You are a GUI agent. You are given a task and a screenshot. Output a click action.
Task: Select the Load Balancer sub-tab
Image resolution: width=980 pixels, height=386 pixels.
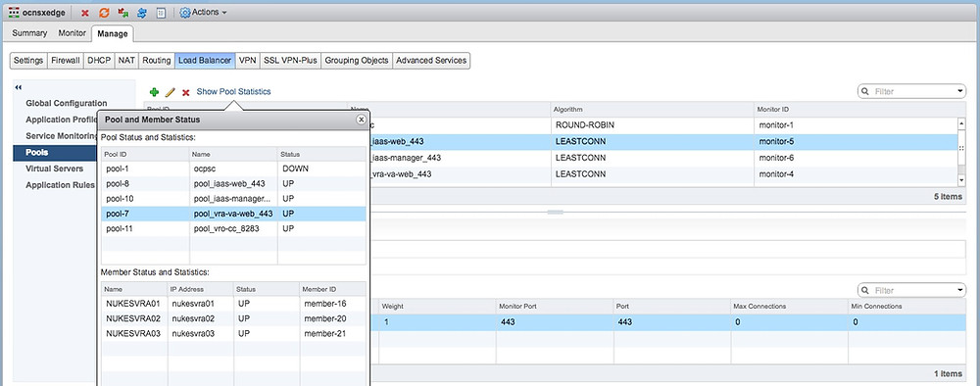(205, 61)
